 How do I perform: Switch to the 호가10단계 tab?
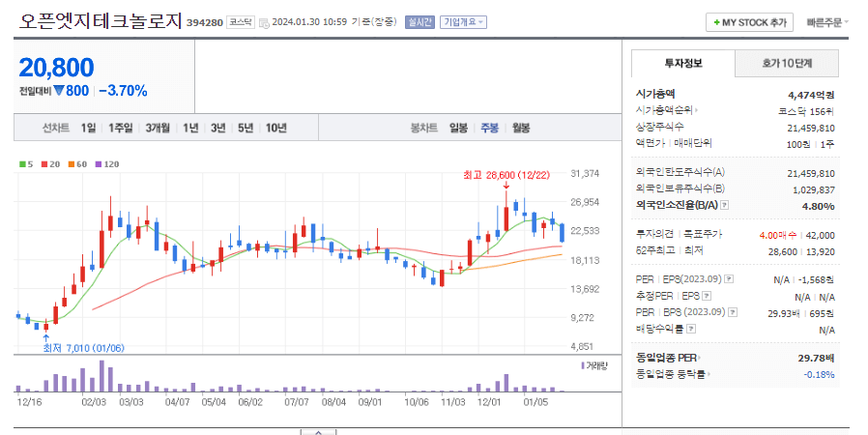[x=787, y=63]
